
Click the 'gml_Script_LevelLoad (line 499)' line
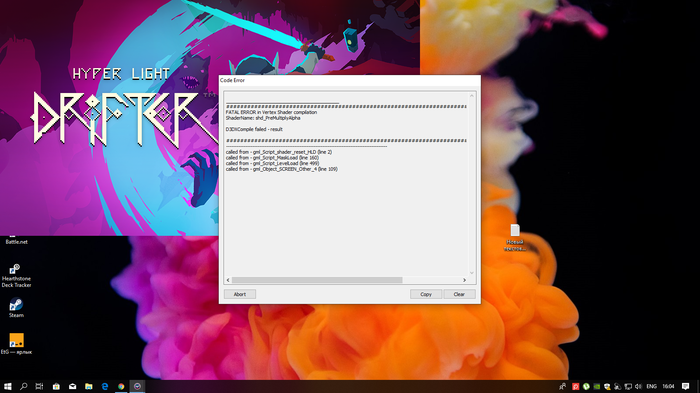click(286, 163)
